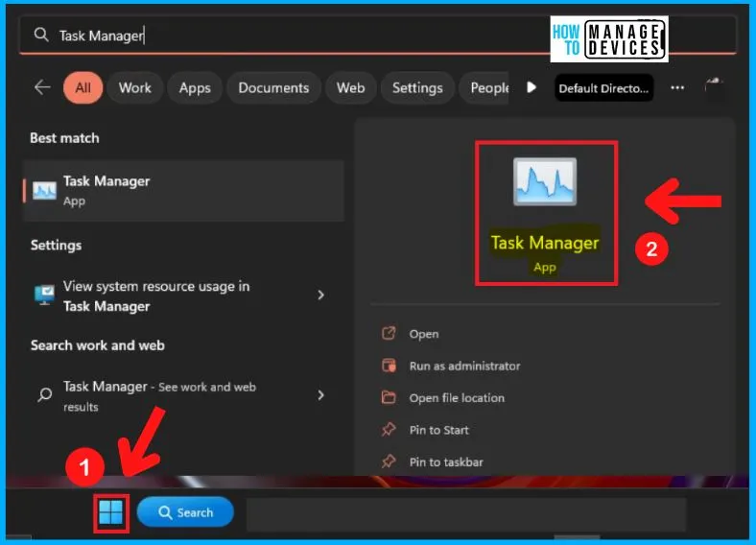Switch to the People filter tab
This screenshot has width=756, height=545.
pos(484,87)
